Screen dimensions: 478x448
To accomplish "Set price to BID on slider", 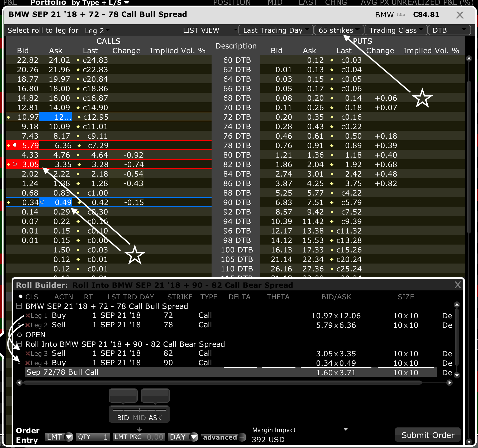I will 123,418.
